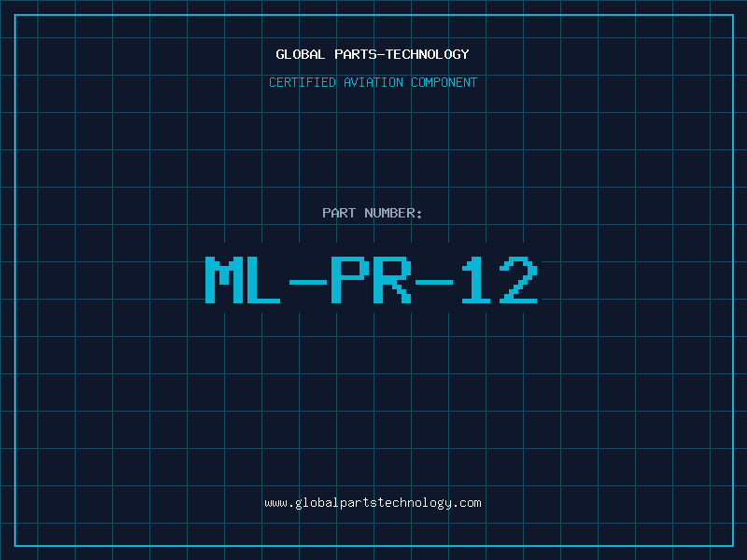Image resolution: width=747 pixels, height=560 pixels.
Task: Select the CERTIFIED AVIATION COMPONENT subtitle
Action: pyautogui.click(x=373, y=82)
